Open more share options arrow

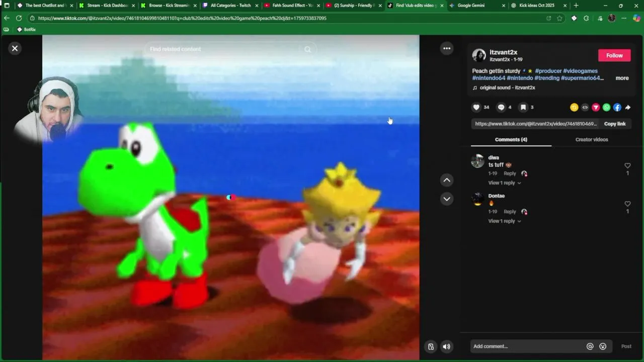pyautogui.click(x=628, y=107)
